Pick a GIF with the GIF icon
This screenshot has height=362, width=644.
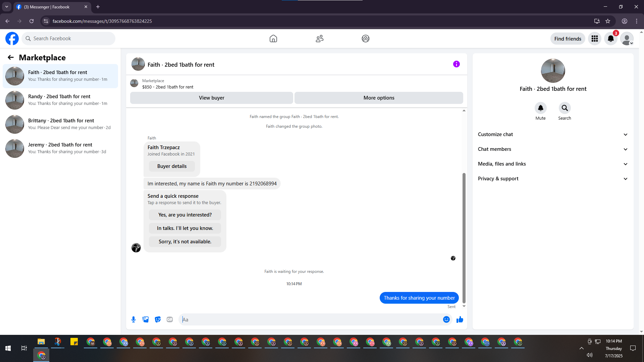click(170, 319)
